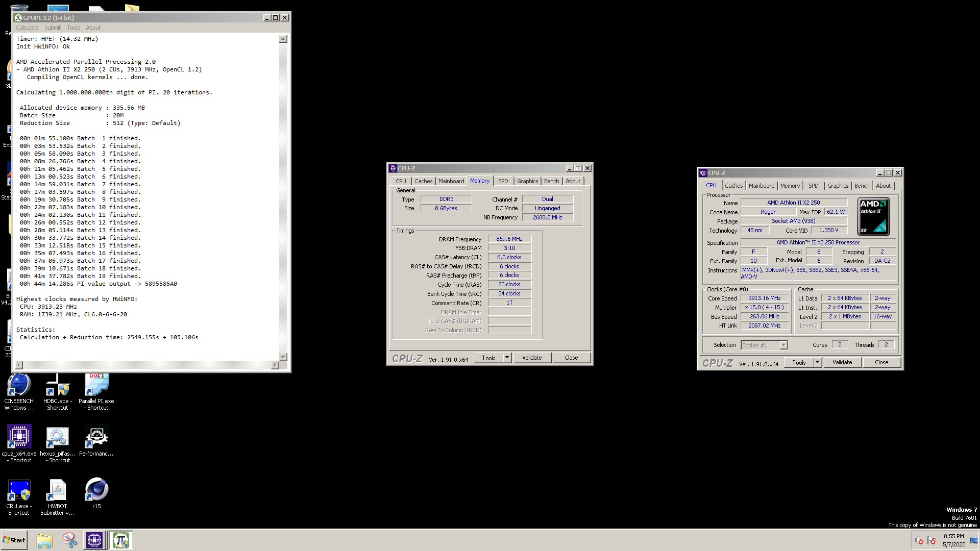Screen dimensions: 980x551
Task: Open Graphics tab in middle CPU-Z window
Action: [x=527, y=181]
